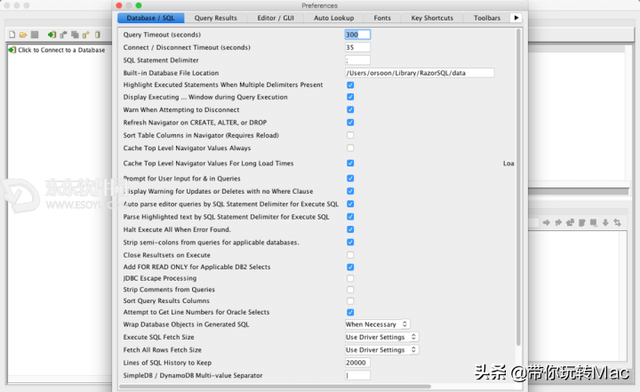Enable Close Resultsets on Execute
Screen dimensions: 640x392
coord(350,255)
